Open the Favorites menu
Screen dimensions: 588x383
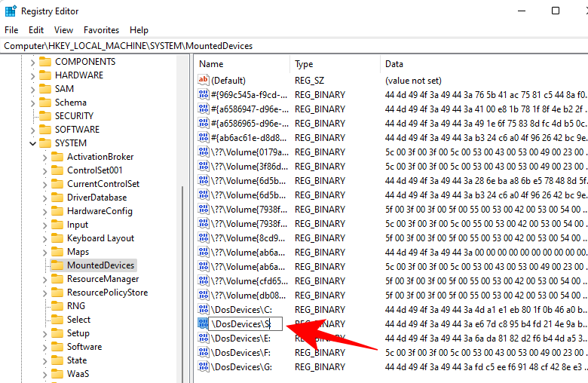[x=101, y=30]
